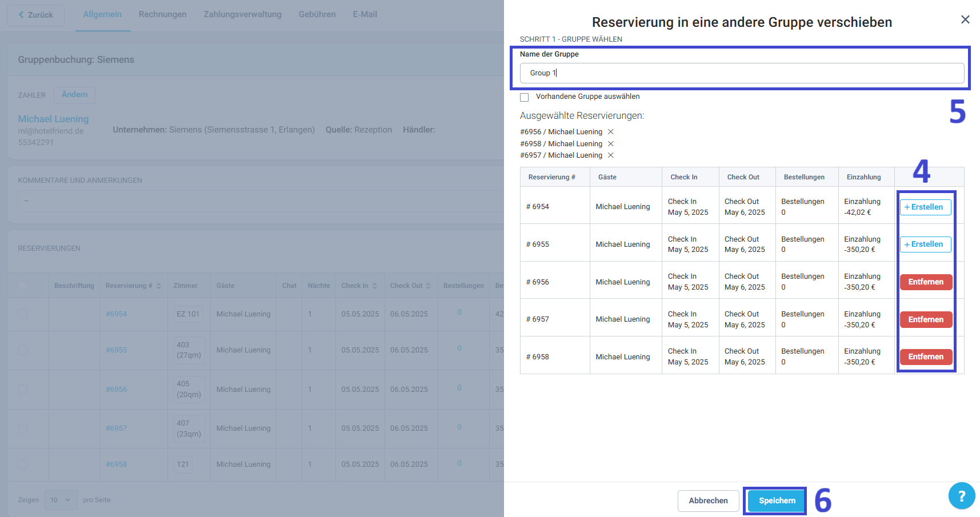Open the E-Mail tab
980x517 pixels.
tap(365, 14)
